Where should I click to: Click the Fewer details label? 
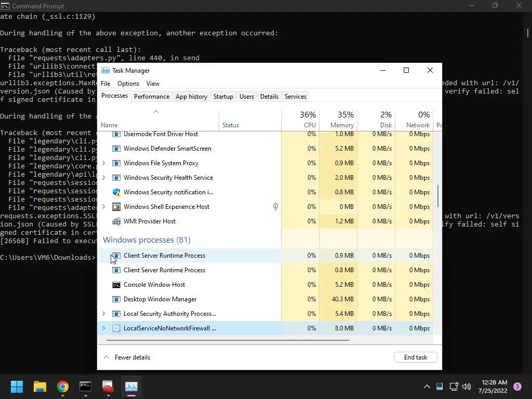click(x=132, y=357)
